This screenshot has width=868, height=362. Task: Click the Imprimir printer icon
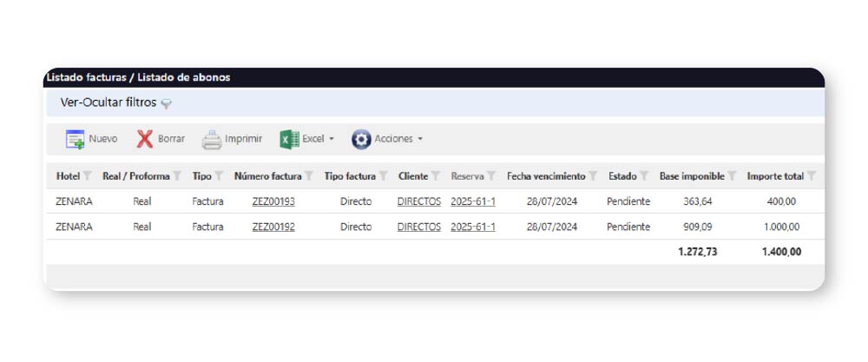(212, 139)
